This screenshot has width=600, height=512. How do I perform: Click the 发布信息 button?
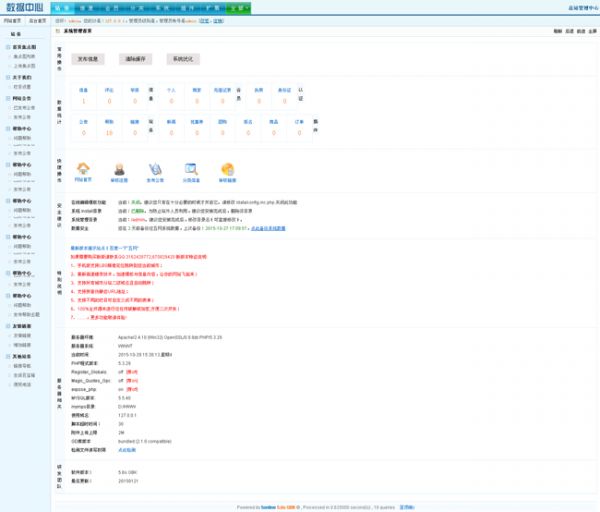point(88,59)
